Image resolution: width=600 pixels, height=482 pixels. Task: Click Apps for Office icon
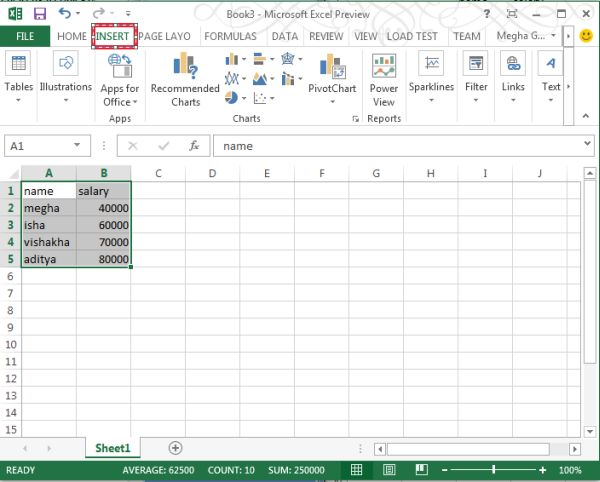(x=120, y=65)
